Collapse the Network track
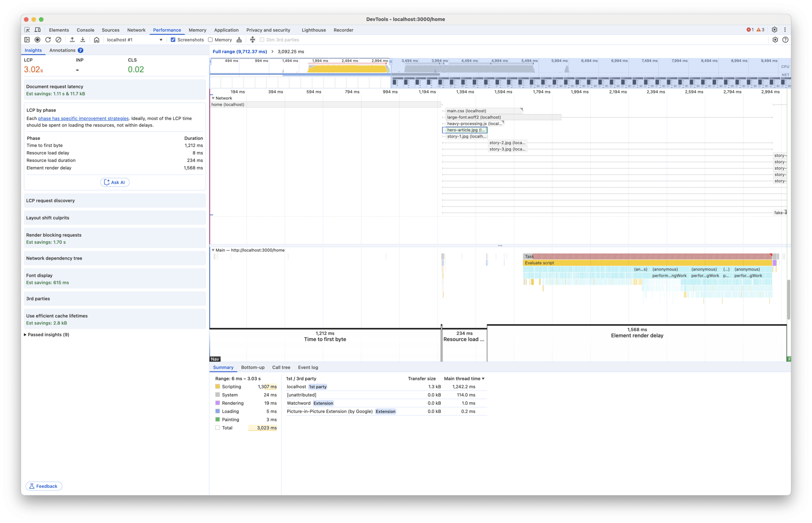This screenshot has width=812, height=523. (x=213, y=98)
